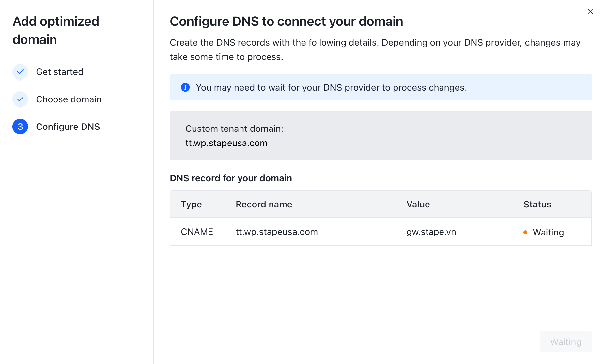Click the 'Add optimized domain' heading
This screenshot has width=605, height=364.
56,30
